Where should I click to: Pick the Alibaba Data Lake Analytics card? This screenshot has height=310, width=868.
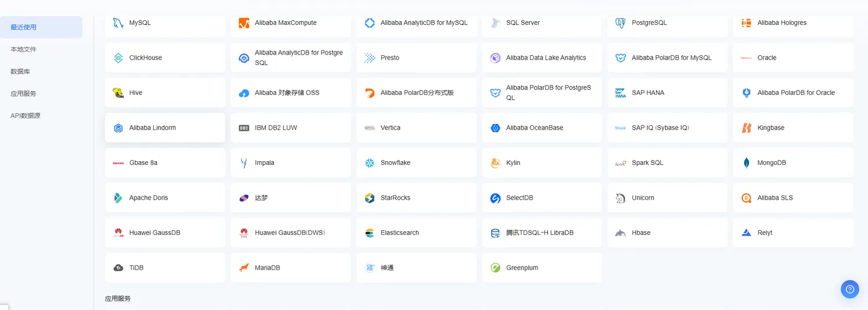tap(542, 58)
